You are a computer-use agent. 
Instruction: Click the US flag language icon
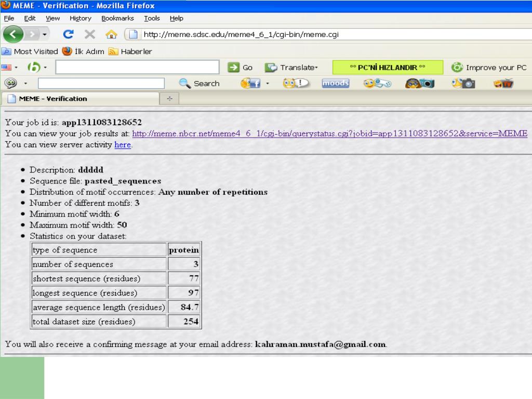click(6, 67)
